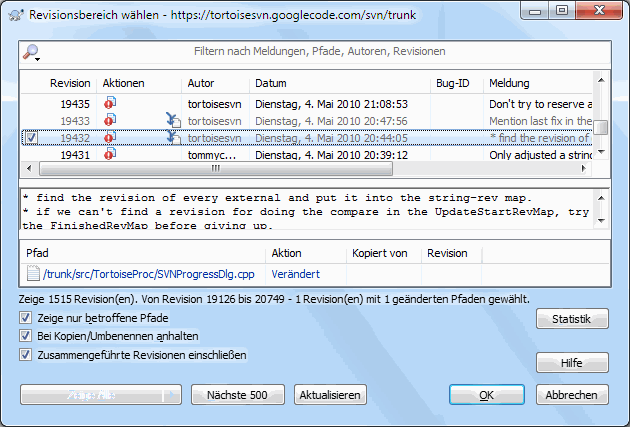Click the revision list horizontal scrollbar thumb

pyautogui.click(x=216, y=169)
